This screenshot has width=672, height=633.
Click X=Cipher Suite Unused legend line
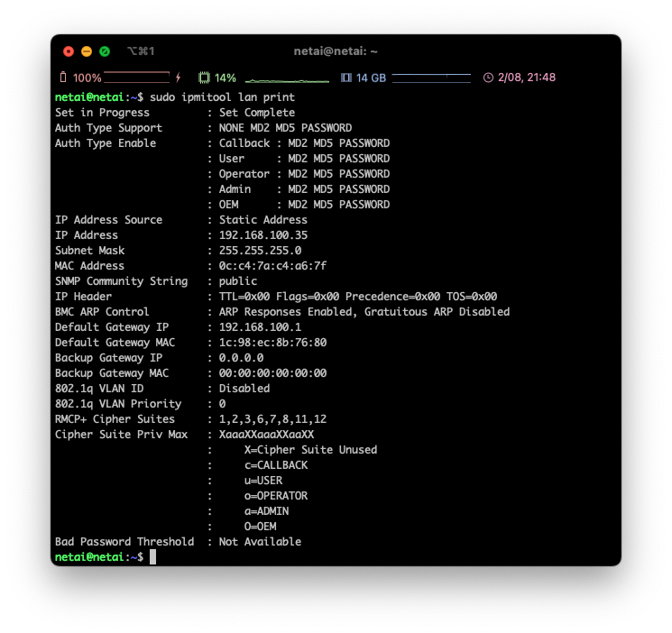click(x=310, y=450)
